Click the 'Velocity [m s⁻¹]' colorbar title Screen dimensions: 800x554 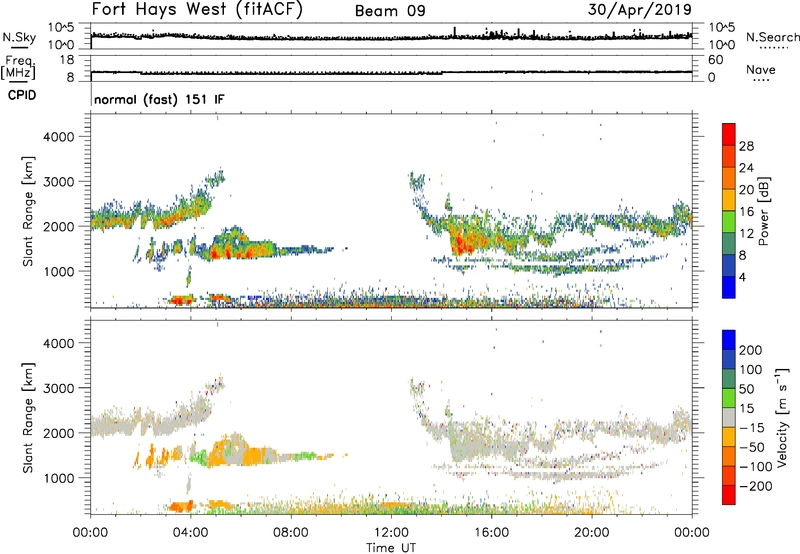coord(781,417)
